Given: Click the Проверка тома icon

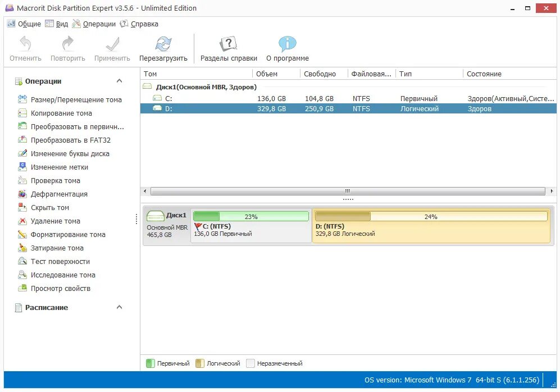Looking at the screenshot, I should point(22,180).
